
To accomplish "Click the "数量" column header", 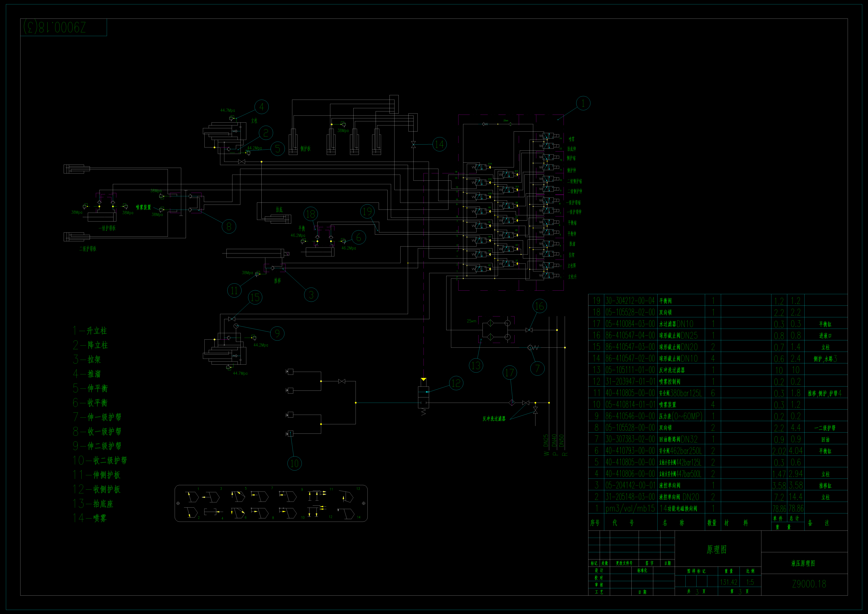I will click(712, 523).
